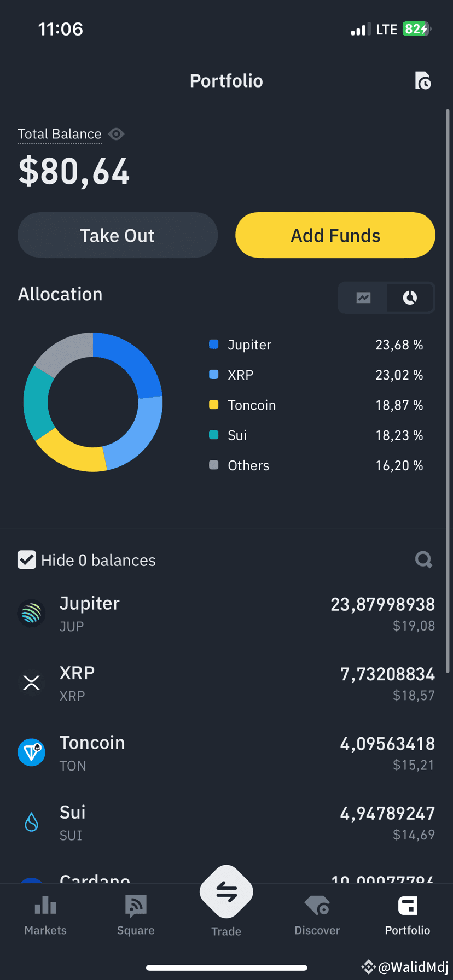Open the Markets tab
The image size is (453, 980).
[x=45, y=915]
